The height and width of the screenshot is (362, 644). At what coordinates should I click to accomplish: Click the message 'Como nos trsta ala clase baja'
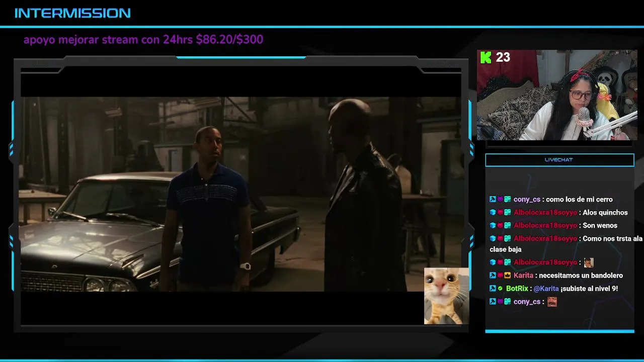pyautogui.click(x=566, y=244)
